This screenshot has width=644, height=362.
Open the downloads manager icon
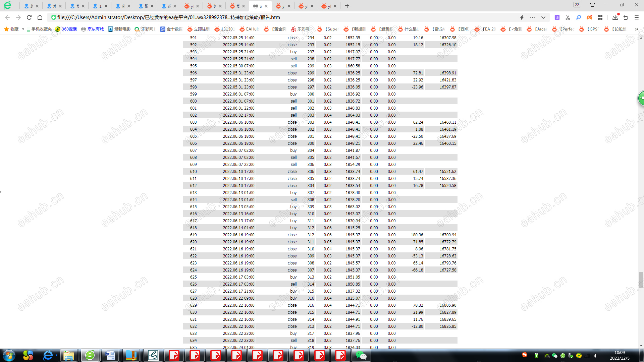point(615,17)
